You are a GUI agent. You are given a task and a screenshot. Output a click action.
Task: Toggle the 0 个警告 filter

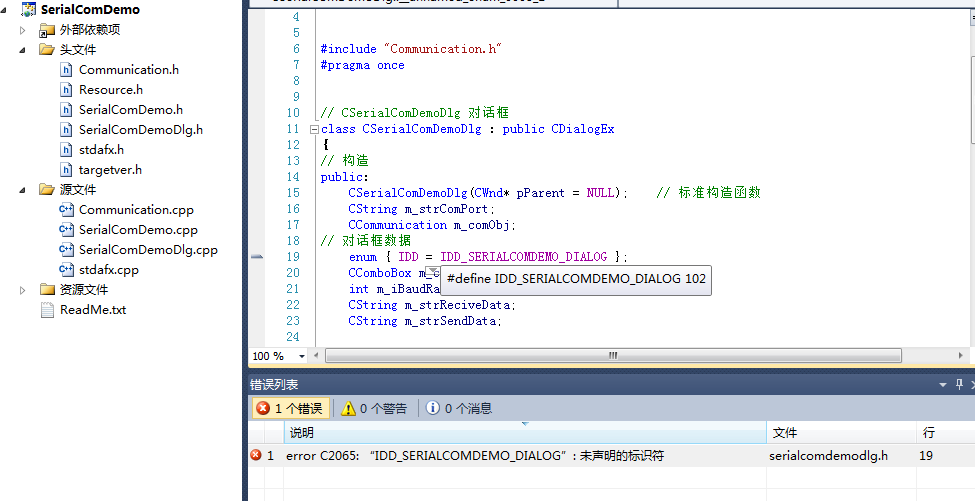coord(374,408)
